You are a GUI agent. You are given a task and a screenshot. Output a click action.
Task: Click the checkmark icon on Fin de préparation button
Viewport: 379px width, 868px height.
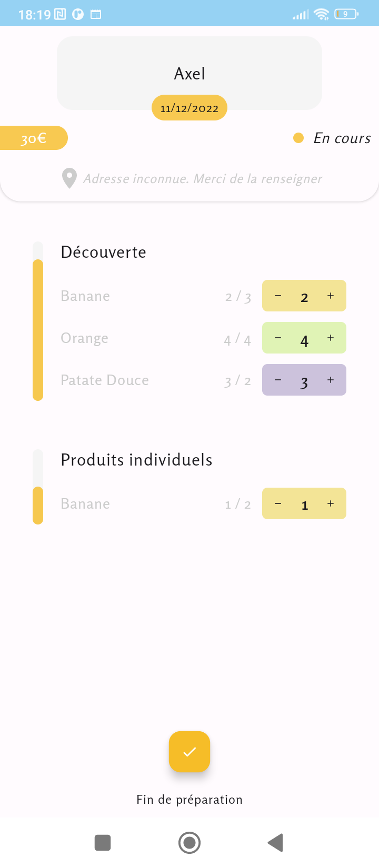pos(189,752)
